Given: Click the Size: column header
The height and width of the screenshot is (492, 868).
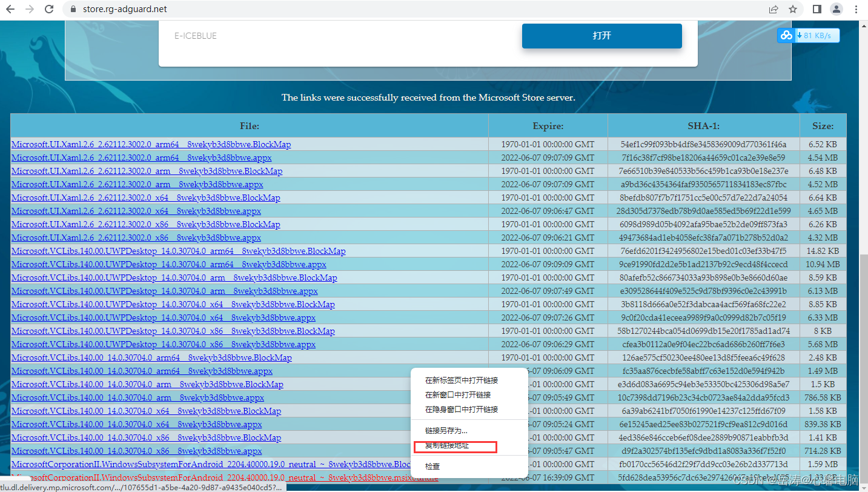Looking at the screenshot, I should pyautogui.click(x=823, y=126).
